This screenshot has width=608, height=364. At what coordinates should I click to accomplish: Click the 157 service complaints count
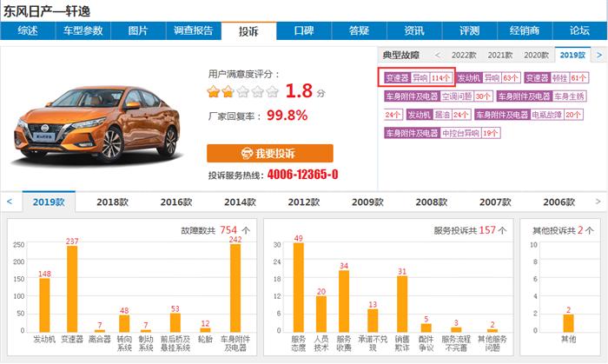pos(487,230)
